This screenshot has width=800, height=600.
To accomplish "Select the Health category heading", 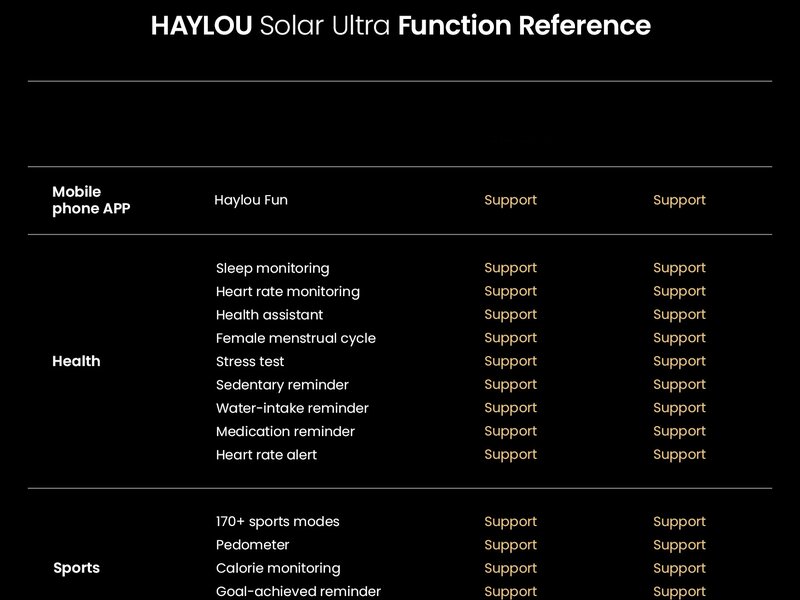I will pyautogui.click(x=76, y=361).
